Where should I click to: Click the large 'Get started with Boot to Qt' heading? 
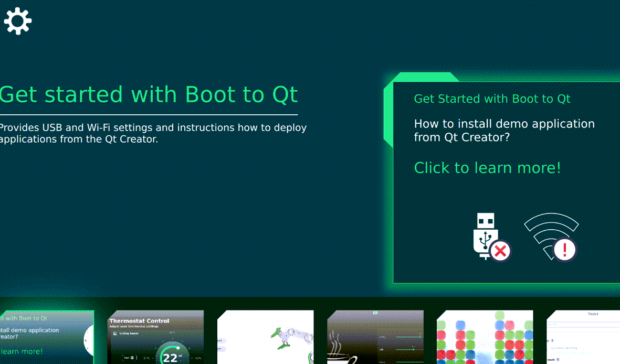click(x=149, y=95)
